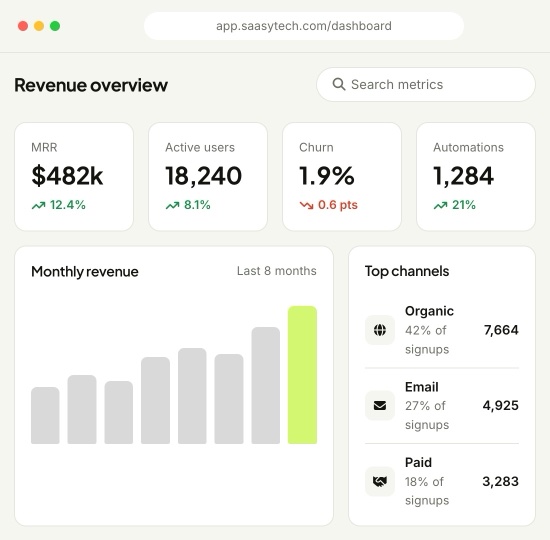This screenshot has height=540, width=550.
Task: Click the 8.1% users change value
Action: pos(197,205)
